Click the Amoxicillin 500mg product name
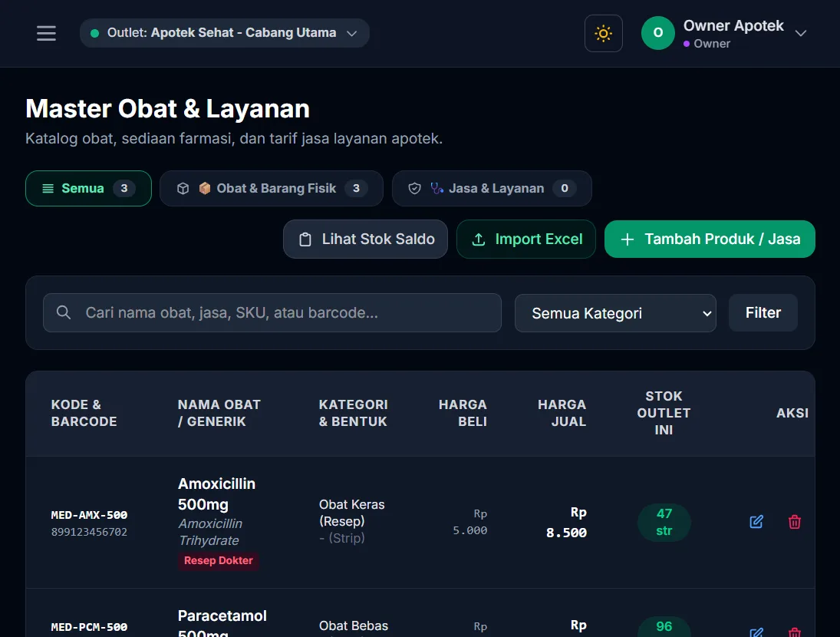Image resolution: width=840 pixels, height=637 pixels. (x=216, y=494)
